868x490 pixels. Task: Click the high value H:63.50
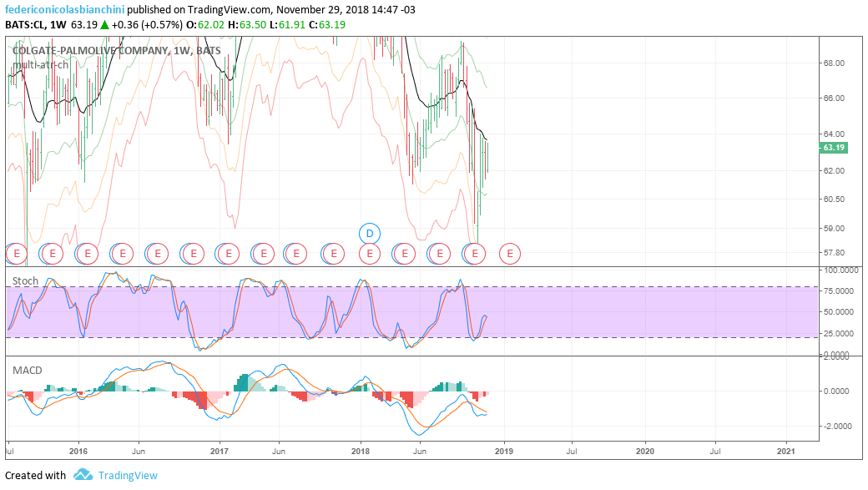tap(247, 25)
